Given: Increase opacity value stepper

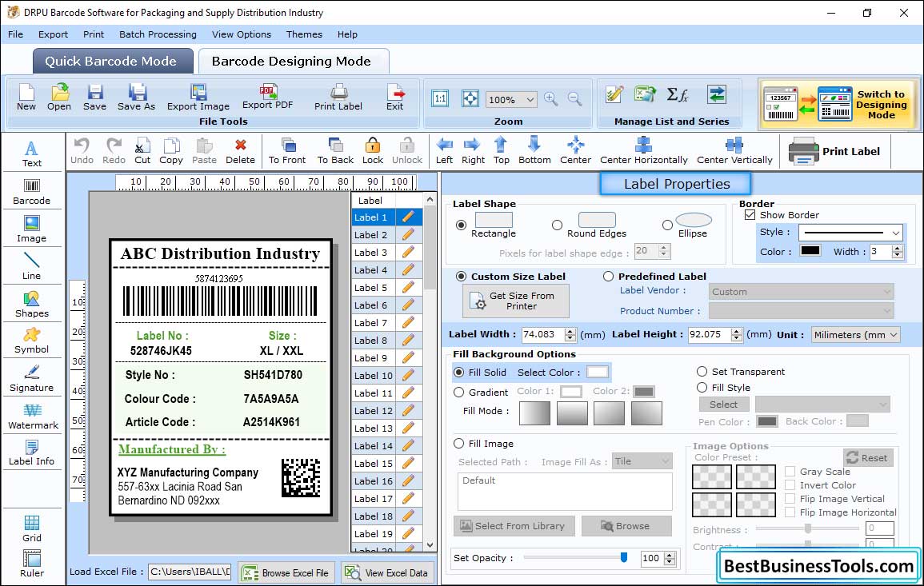Looking at the screenshot, I should 670,555.
